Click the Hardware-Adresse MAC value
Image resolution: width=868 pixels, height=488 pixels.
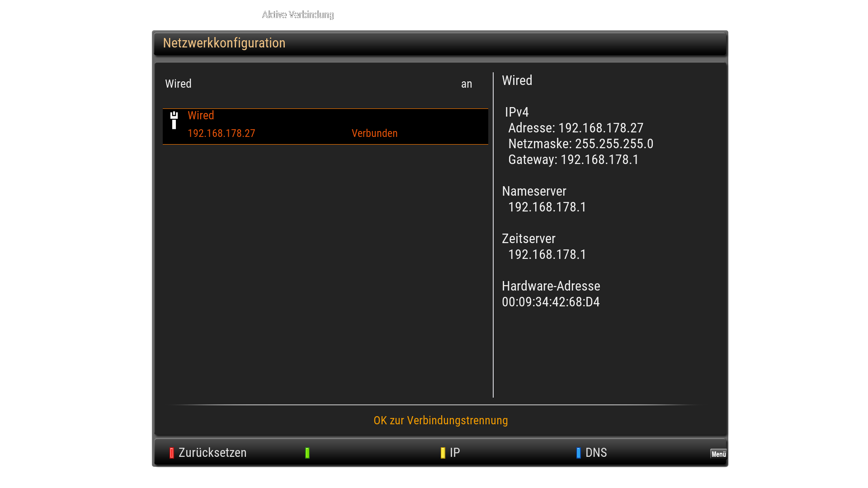click(551, 302)
